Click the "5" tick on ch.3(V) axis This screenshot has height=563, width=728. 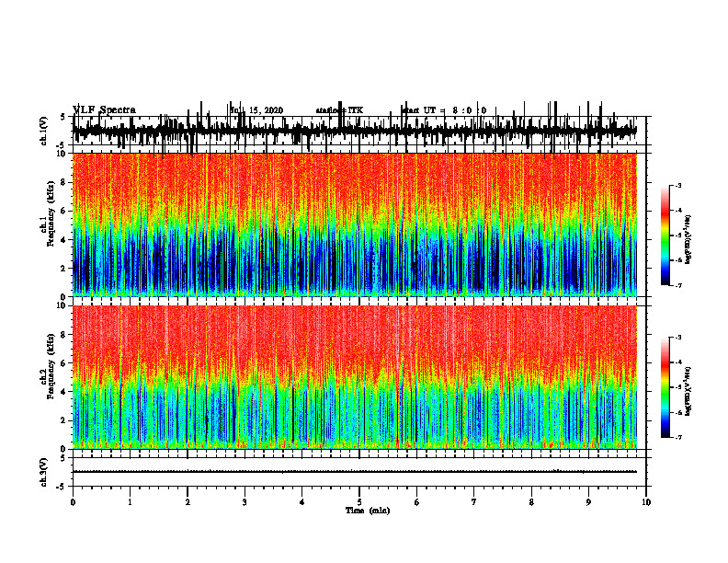click(63, 458)
